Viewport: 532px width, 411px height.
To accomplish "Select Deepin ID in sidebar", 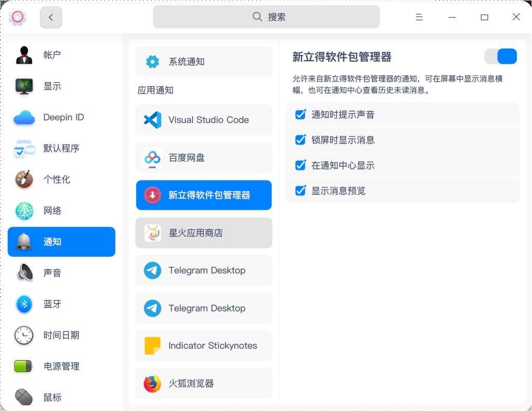I will click(x=61, y=117).
